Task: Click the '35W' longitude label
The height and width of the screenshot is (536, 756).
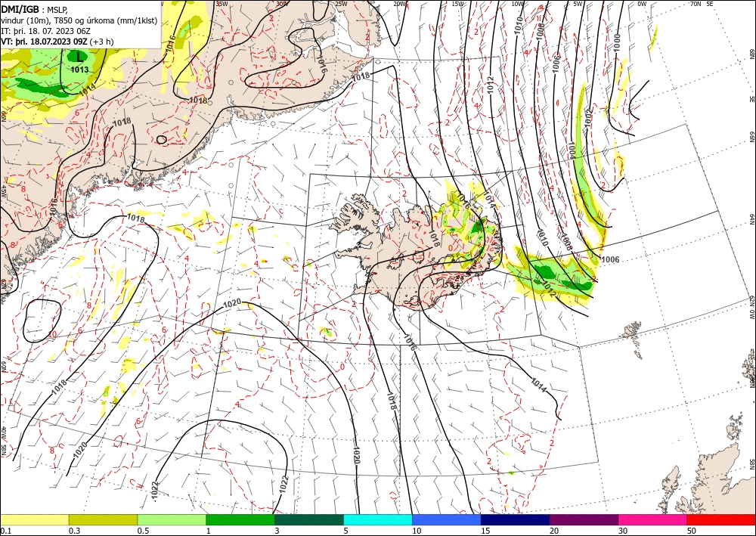Action: pos(222,4)
